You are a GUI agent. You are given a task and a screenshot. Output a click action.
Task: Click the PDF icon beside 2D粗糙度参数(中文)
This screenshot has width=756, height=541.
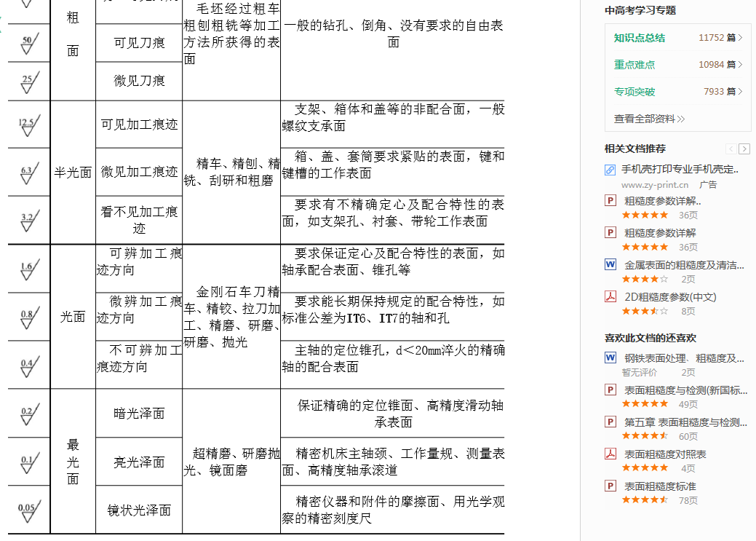click(x=610, y=297)
